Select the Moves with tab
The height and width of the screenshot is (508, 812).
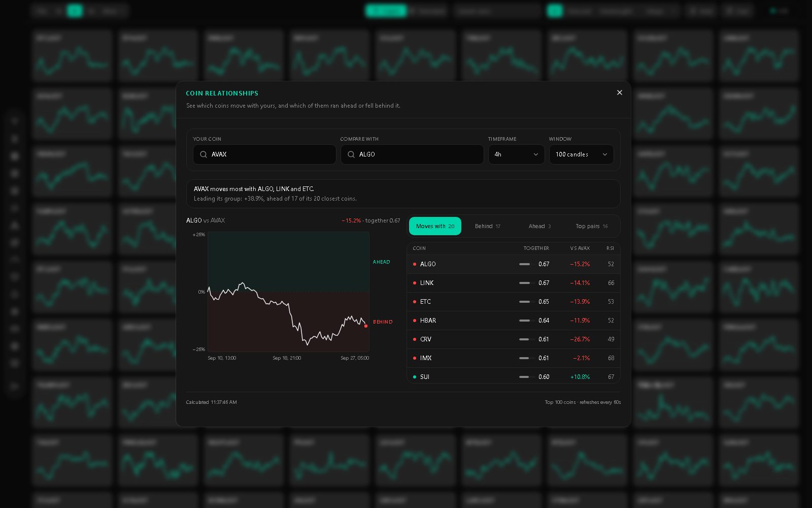(435, 226)
